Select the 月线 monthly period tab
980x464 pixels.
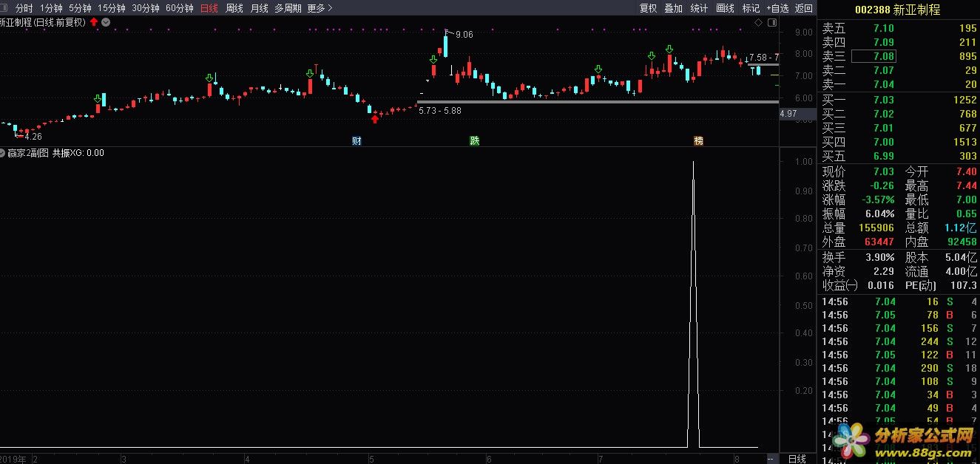pyautogui.click(x=260, y=8)
